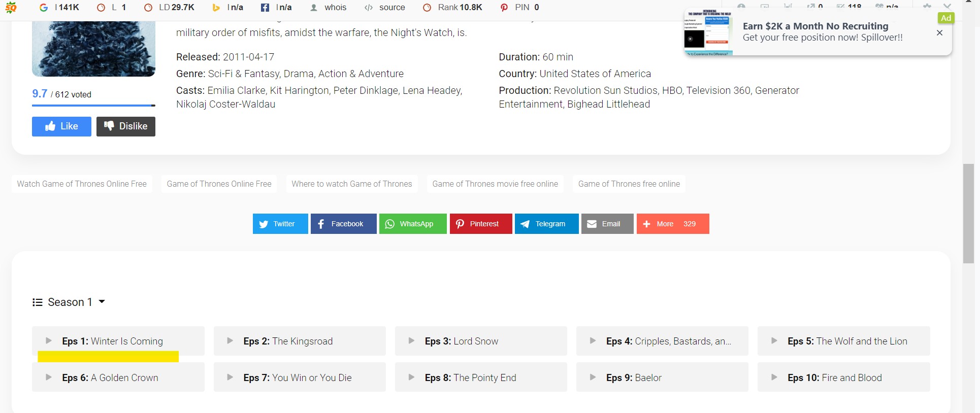
Task: Share via Telegram
Action: [x=547, y=224]
